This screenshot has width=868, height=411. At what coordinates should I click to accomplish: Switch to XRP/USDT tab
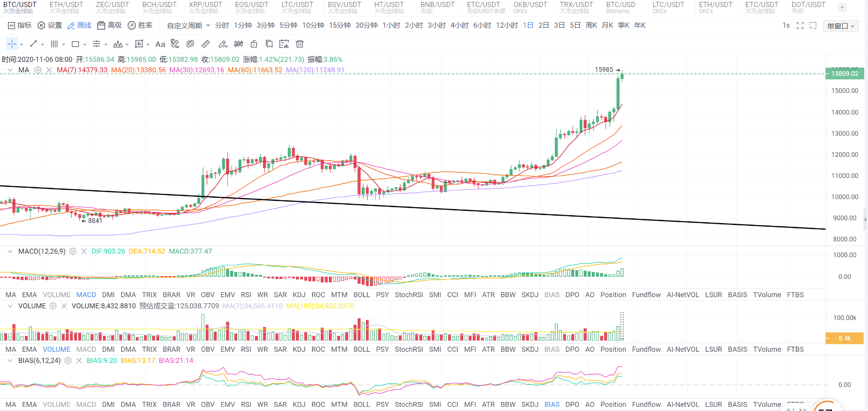click(205, 8)
